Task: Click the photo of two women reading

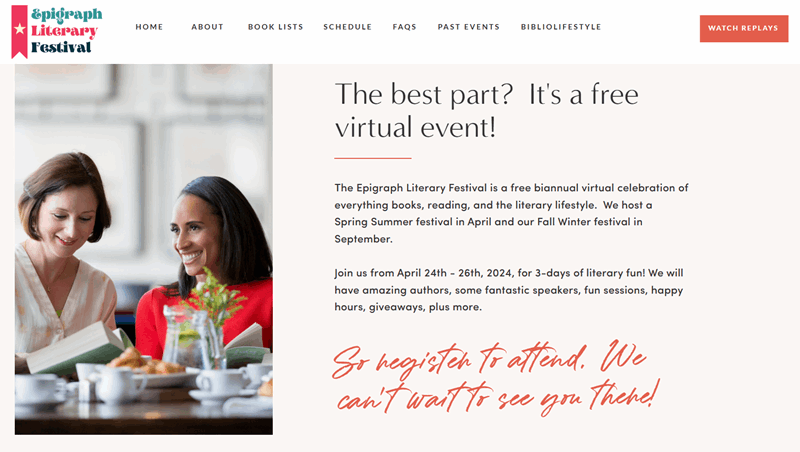Action: click(x=144, y=249)
